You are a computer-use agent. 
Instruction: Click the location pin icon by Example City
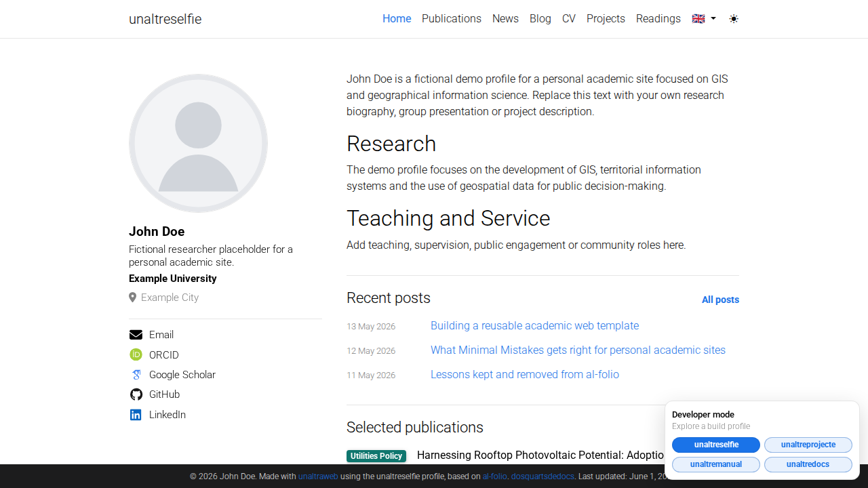[132, 298]
